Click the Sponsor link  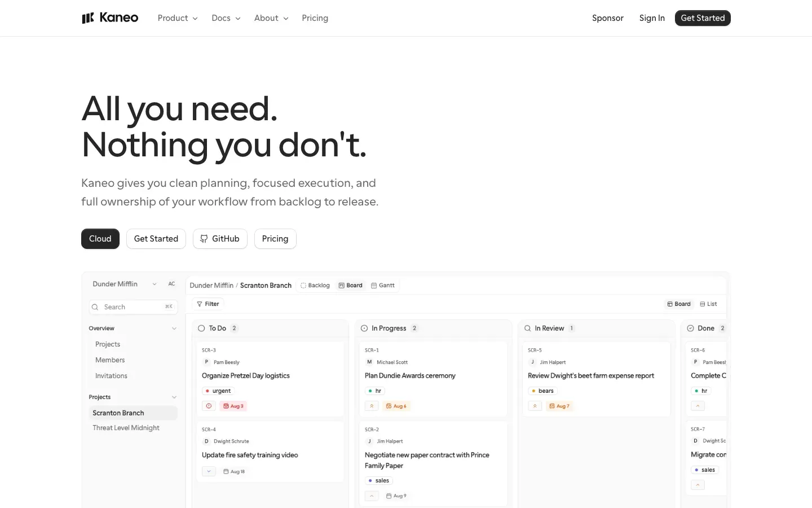click(x=608, y=18)
